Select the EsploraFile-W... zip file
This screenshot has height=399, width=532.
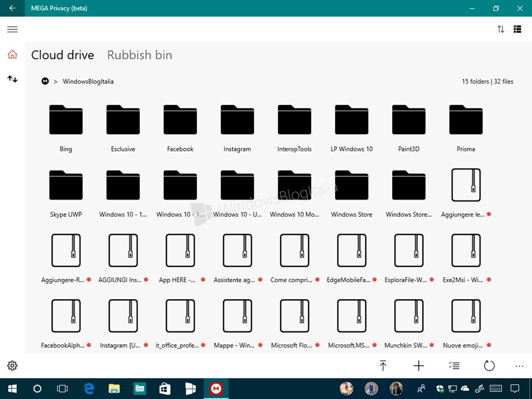pos(409,259)
